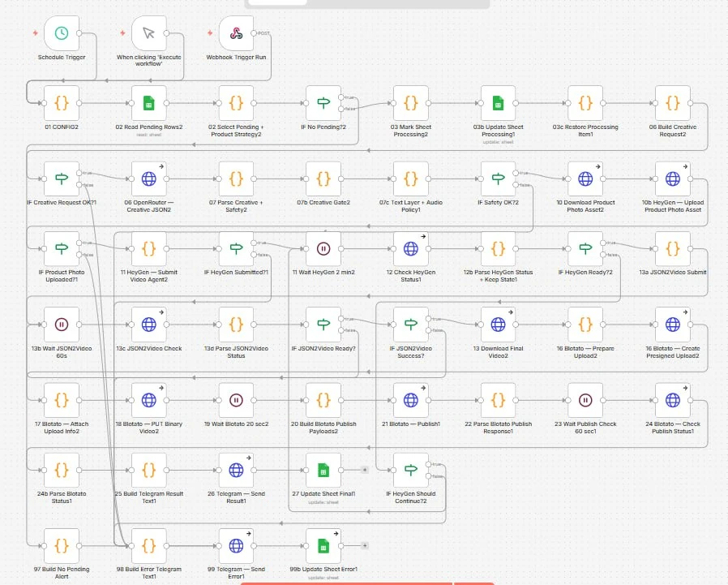Select the 26 Telegram Send Result1 node
Screen dimensions: 728x585
[236, 471]
